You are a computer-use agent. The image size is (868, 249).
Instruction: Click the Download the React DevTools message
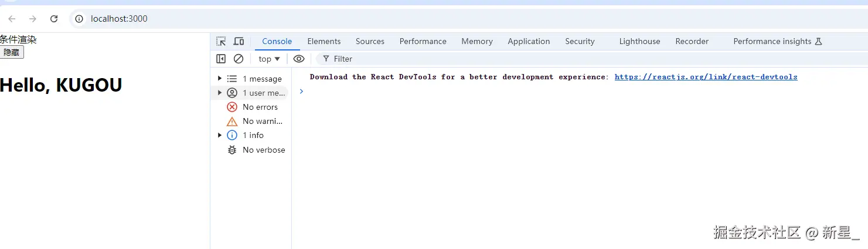point(459,77)
